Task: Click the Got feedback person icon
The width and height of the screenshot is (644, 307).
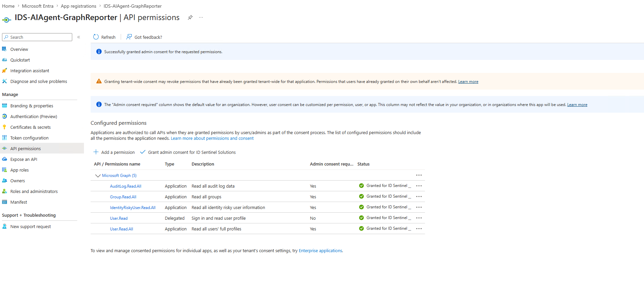Action: point(129,37)
